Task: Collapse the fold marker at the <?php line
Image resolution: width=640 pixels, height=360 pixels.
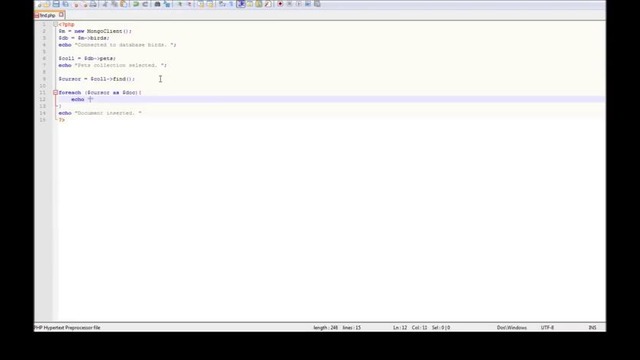Action: [x=56, y=24]
